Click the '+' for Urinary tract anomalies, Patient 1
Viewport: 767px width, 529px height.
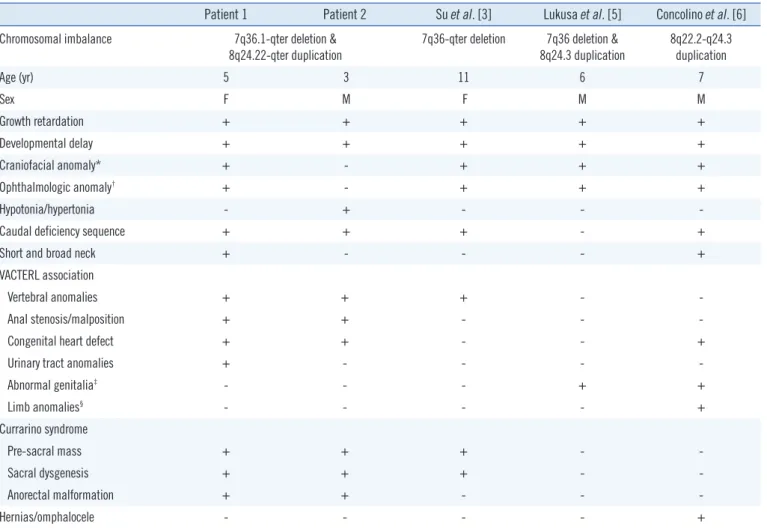[226, 364]
